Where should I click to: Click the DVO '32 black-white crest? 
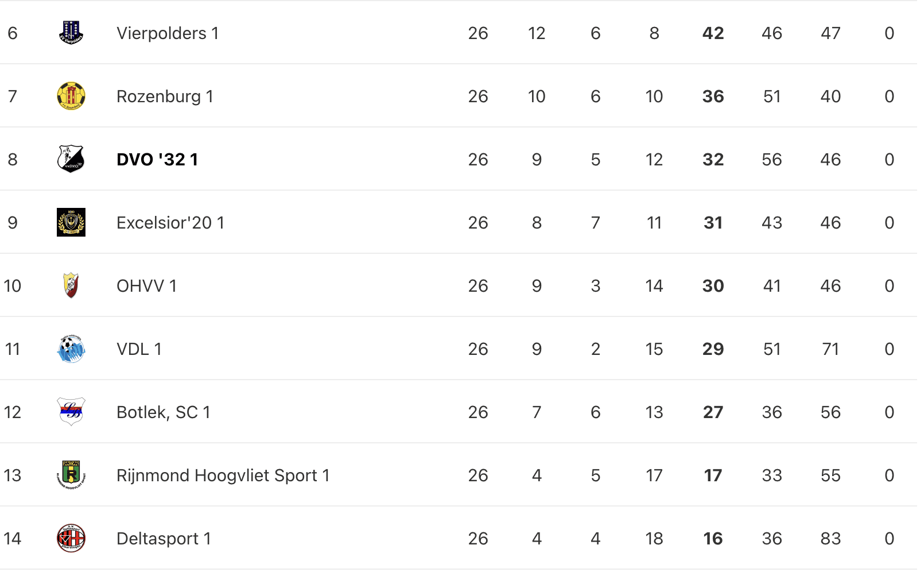click(x=71, y=159)
